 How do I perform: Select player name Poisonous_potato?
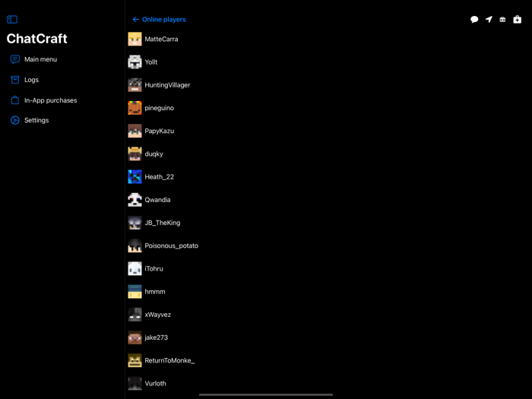tap(171, 245)
